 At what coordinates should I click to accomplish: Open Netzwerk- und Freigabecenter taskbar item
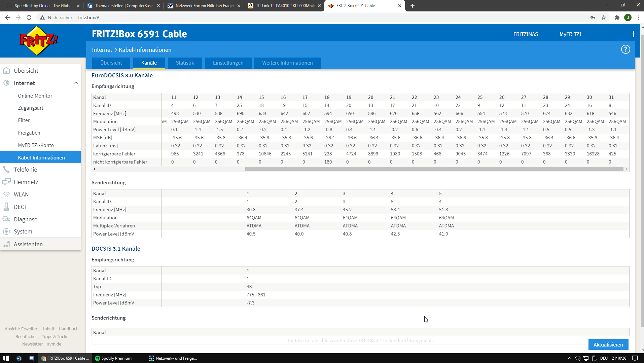(173, 358)
